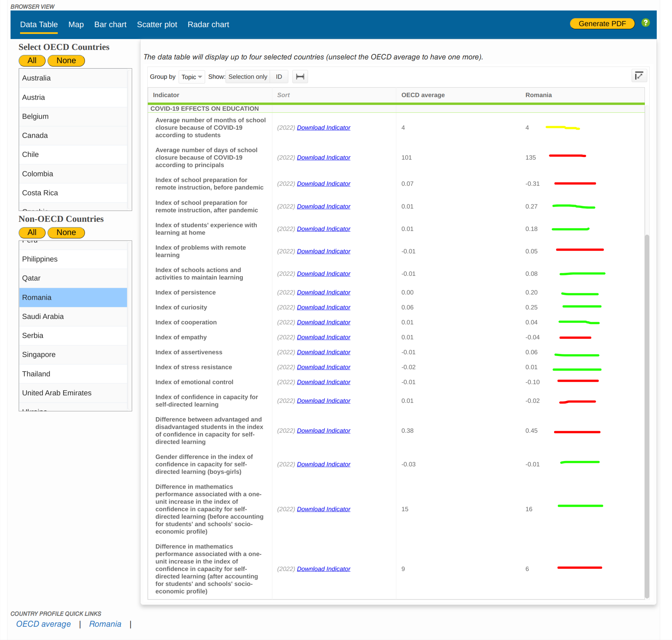The image size is (672, 640).
Task: Deselect Romania in Non-OECD list
Action: tap(73, 298)
